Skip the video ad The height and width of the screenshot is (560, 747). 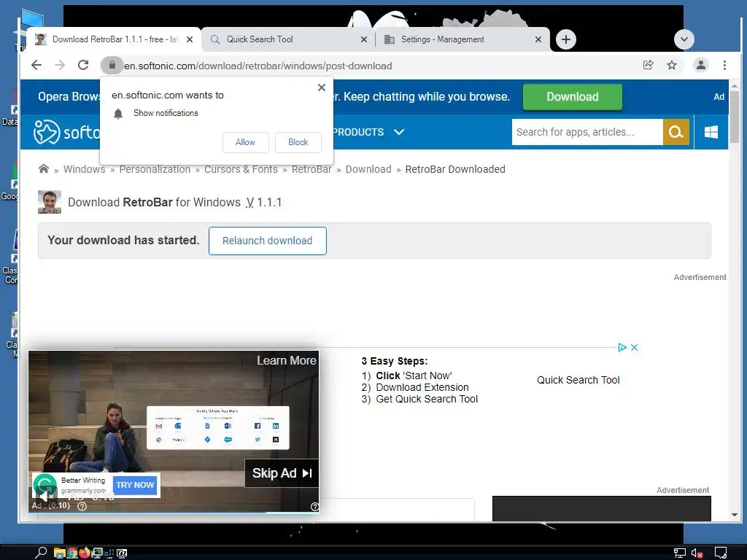pyautogui.click(x=282, y=472)
